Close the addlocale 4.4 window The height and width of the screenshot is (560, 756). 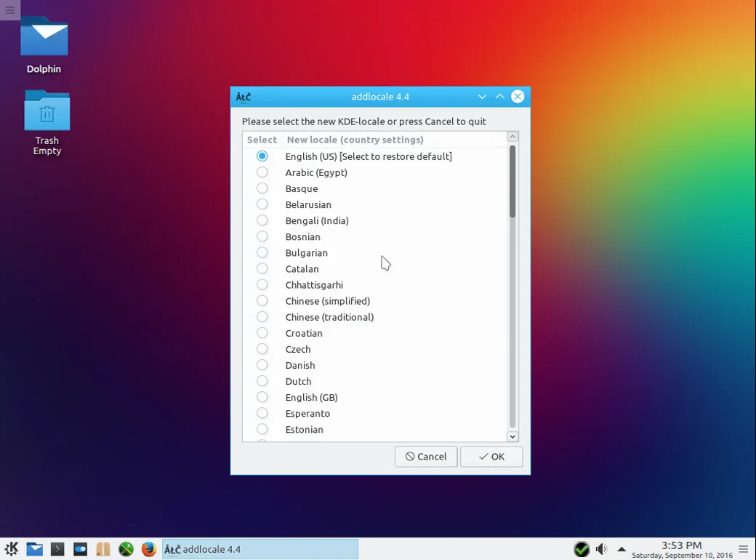pyautogui.click(x=518, y=97)
